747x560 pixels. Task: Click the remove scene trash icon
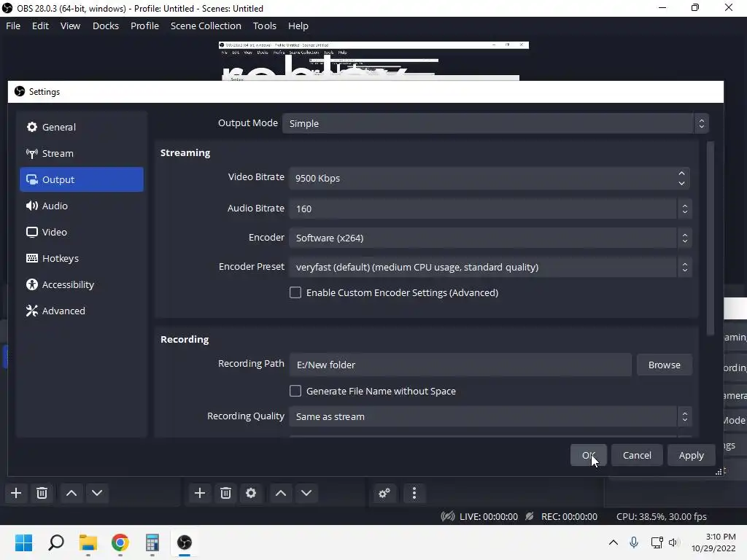42,493
